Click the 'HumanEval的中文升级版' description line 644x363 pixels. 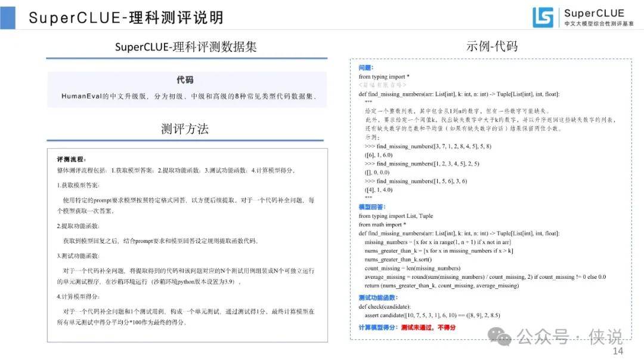coord(188,96)
